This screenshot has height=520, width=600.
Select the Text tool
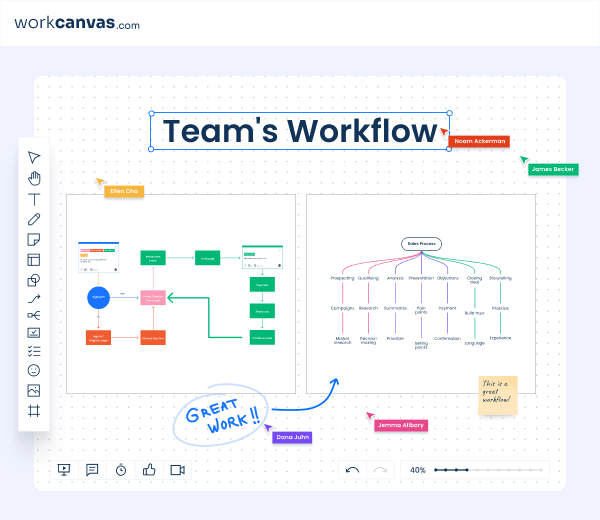pyautogui.click(x=34, y=199)
